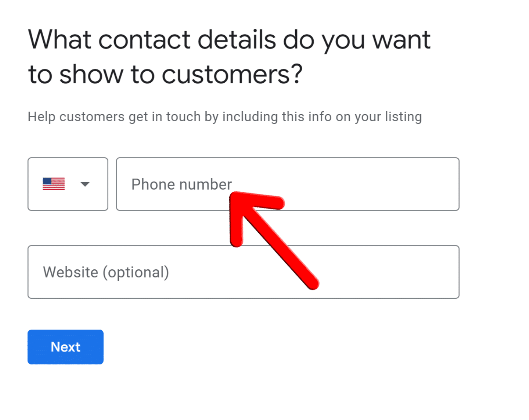Select the "Phone number" placeholder text
Screen dimensions: 529x420
181,184
